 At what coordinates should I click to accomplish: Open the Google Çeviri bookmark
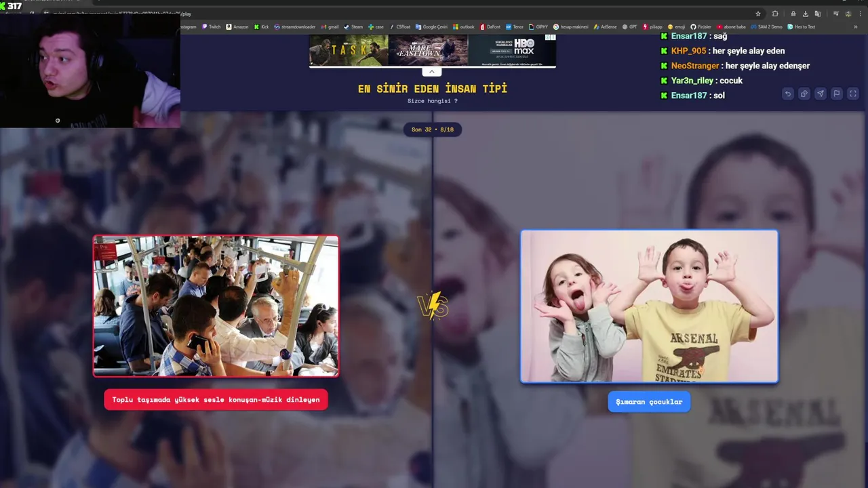pyautogui.click(x=432, y=27)
